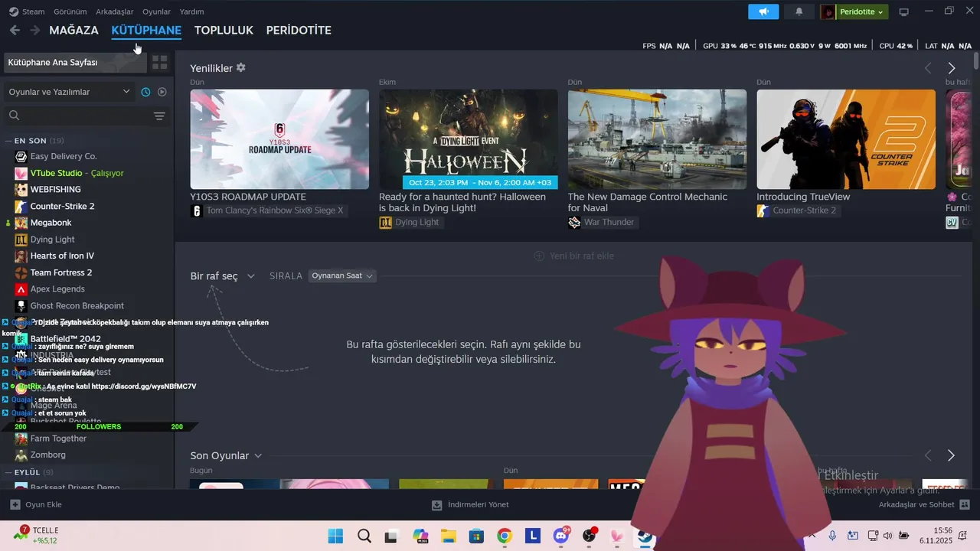Click the add shelf plus icon
The image size is (980, 551).
click(x=539, y=256)
